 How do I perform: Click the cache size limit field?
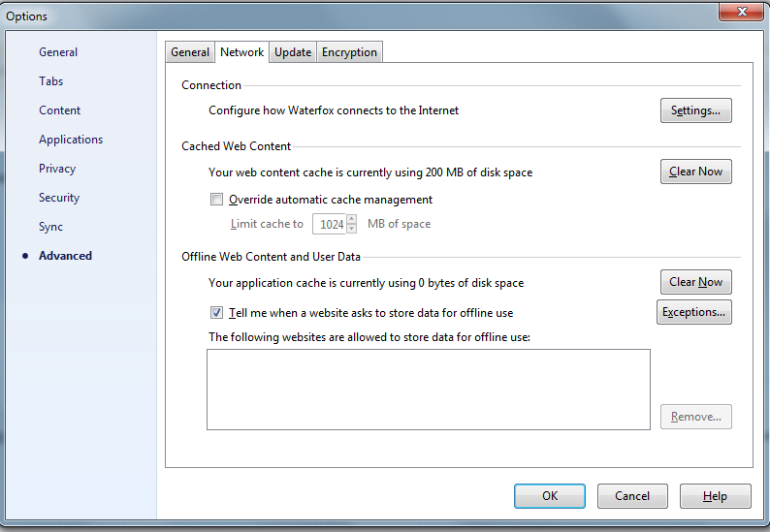[329, 224]
